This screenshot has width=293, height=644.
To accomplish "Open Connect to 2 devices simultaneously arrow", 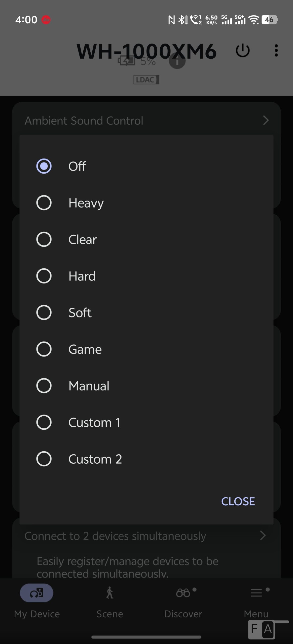I will click(x=263, y=536).
